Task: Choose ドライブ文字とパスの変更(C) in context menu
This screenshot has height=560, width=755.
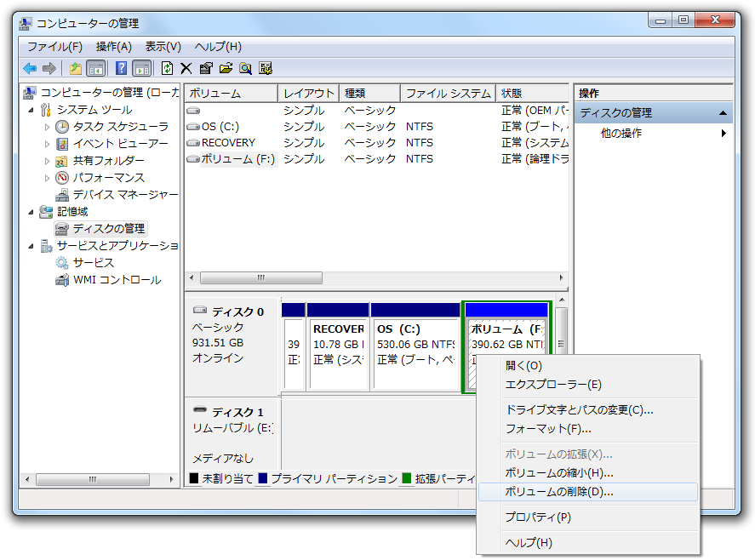Action: click(x=588, y=410)
